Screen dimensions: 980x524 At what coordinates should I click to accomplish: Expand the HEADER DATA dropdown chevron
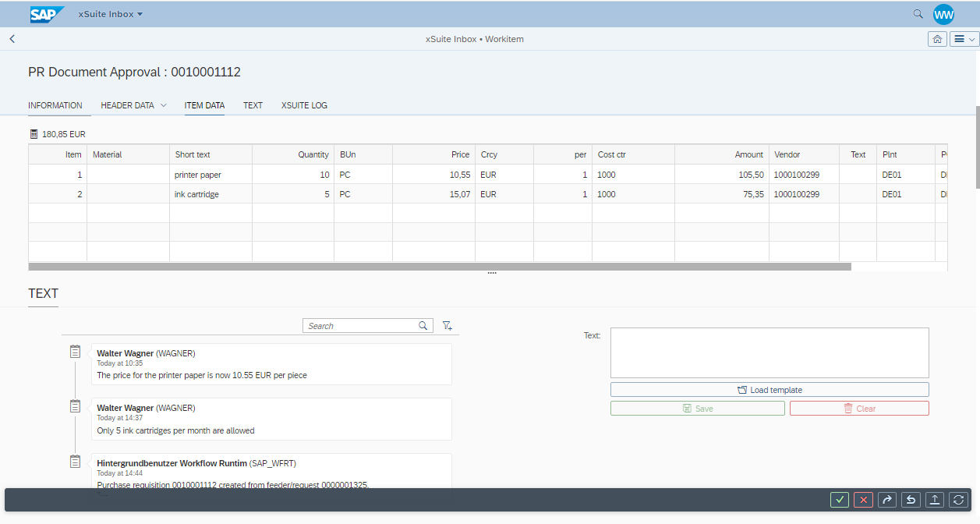tap(162, 105)
